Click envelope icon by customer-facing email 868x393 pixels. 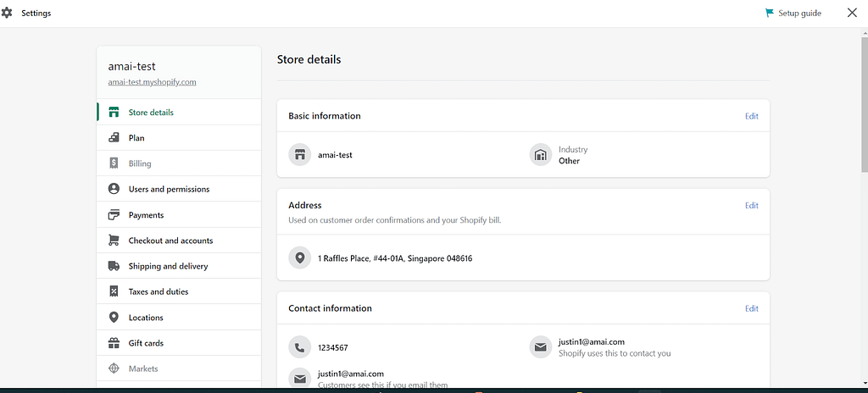[300, 379]
